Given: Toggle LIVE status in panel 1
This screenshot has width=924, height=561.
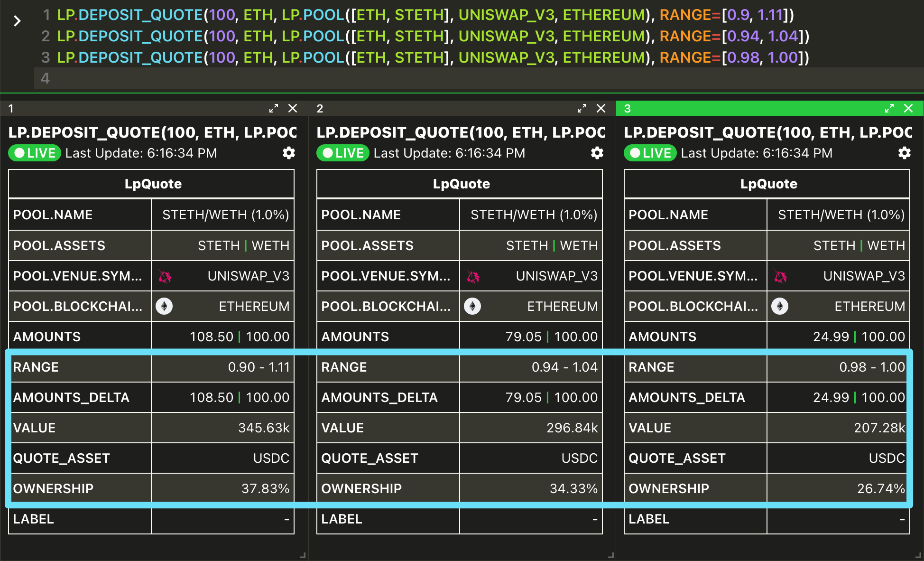Looking at the screenshot, I should pyautogui.click(x=35, y=153).
